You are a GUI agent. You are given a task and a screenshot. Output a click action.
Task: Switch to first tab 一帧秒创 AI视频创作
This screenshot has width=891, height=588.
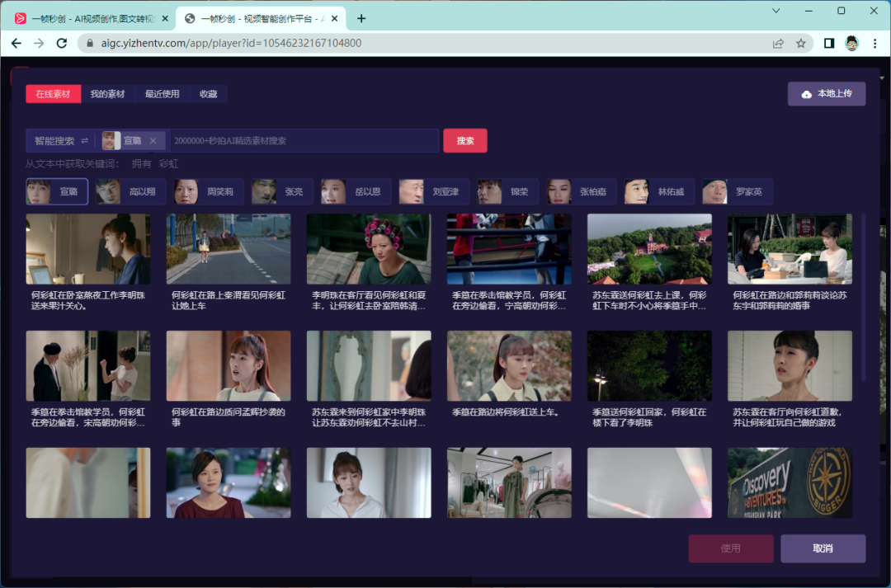click(x=92, y=19)
